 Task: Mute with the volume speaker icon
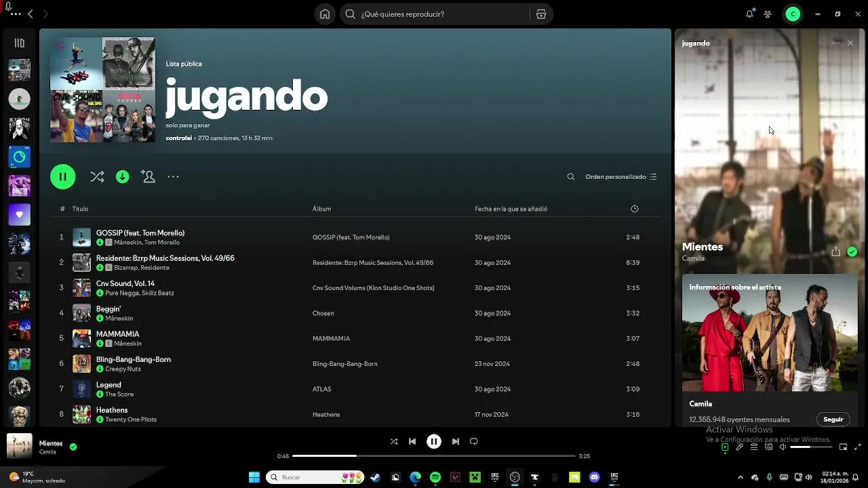coord(783,447)
